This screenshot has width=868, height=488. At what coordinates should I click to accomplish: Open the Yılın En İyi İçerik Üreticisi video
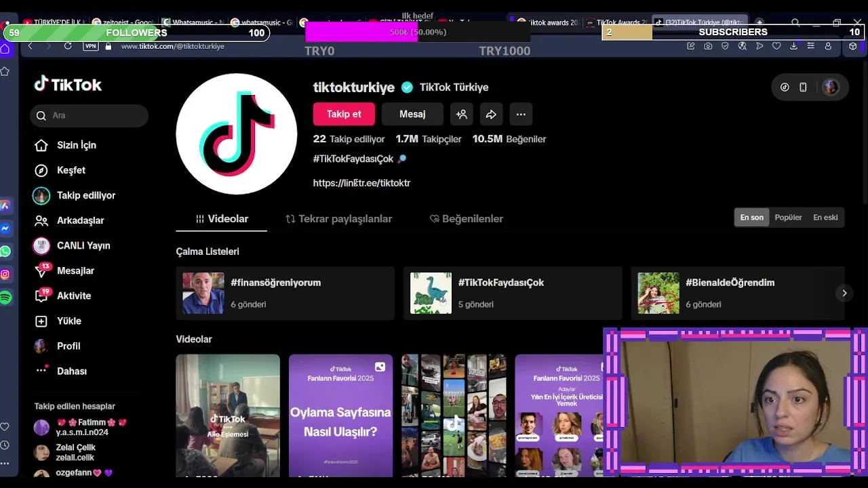pos(559,415)
